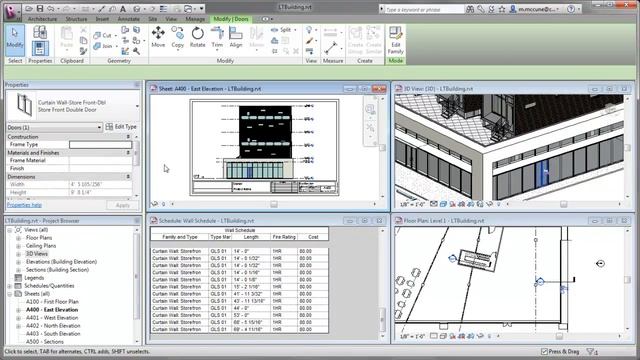The image size is (640, 360).
Task: Expand the Schedules/Quantities tree node
Action: point(10,286)
